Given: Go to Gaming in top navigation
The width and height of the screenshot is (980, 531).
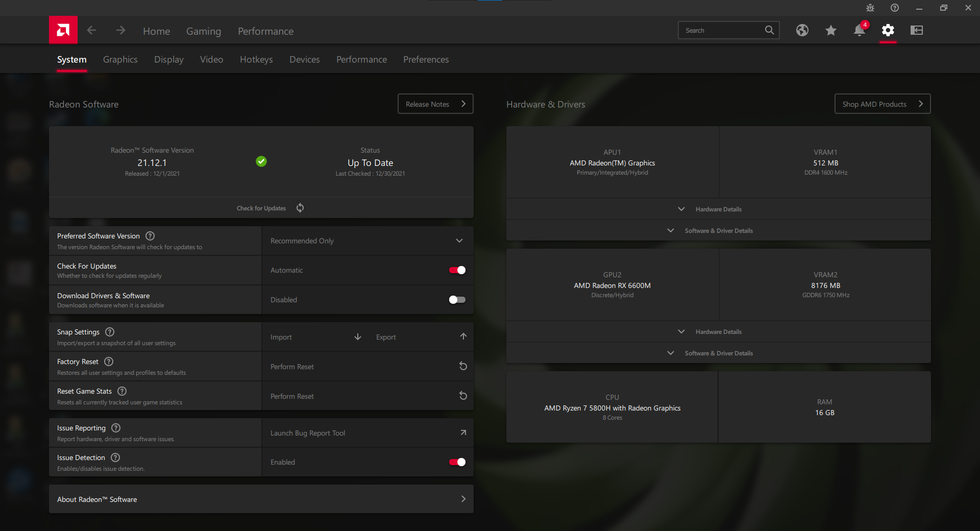Looking at the screenshot, I should click(204, 31).
